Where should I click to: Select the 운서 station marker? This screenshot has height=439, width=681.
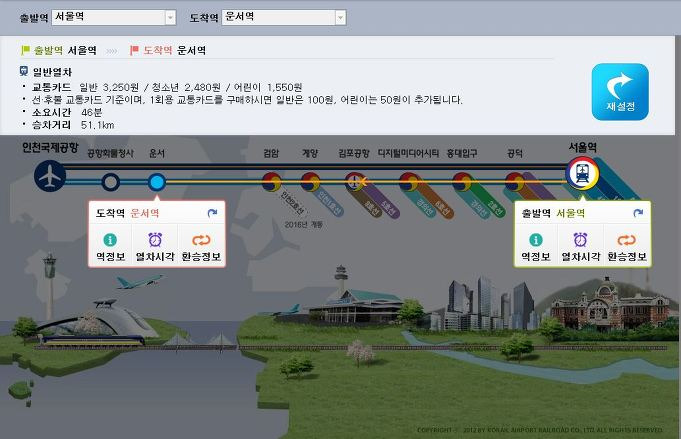click(x=157, y=182)
